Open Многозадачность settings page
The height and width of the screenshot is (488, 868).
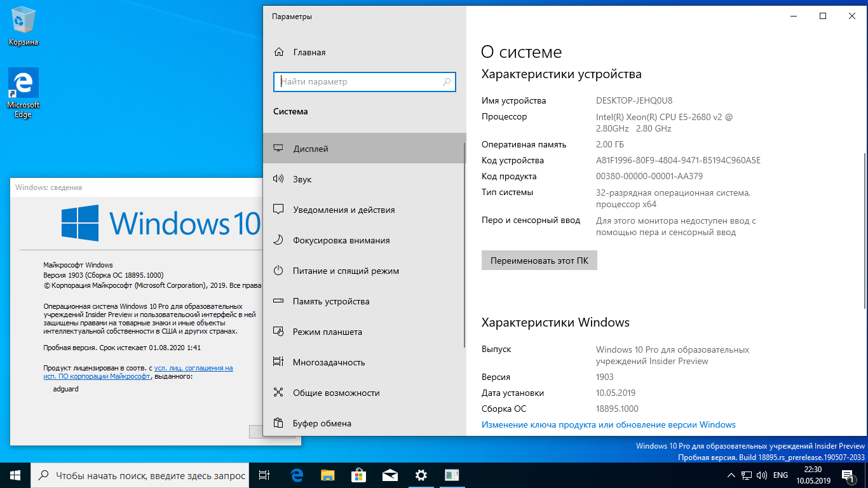pos(364,362)
